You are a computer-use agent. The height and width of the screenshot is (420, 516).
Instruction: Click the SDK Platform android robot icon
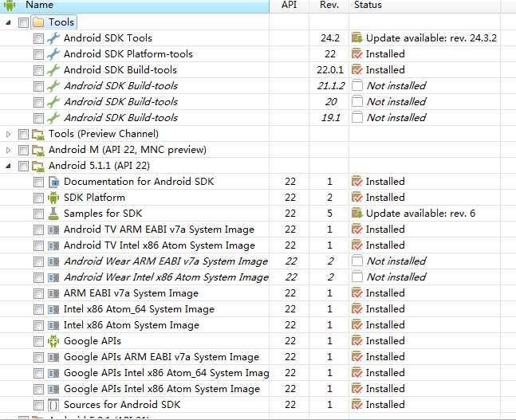click(53, 198)
